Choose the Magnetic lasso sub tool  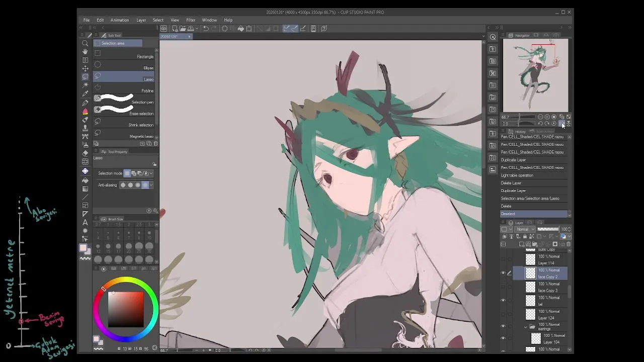(124, 134)
